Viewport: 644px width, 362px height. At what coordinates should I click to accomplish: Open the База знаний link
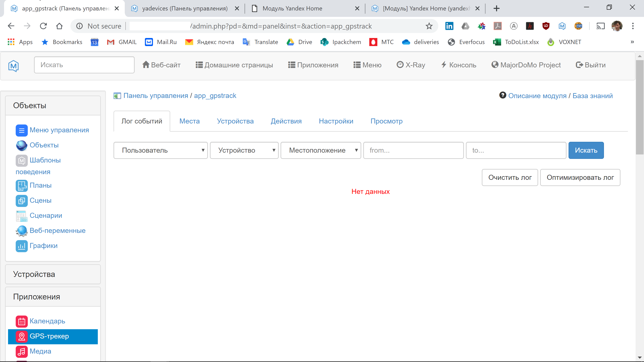click(x=592, y=96)
